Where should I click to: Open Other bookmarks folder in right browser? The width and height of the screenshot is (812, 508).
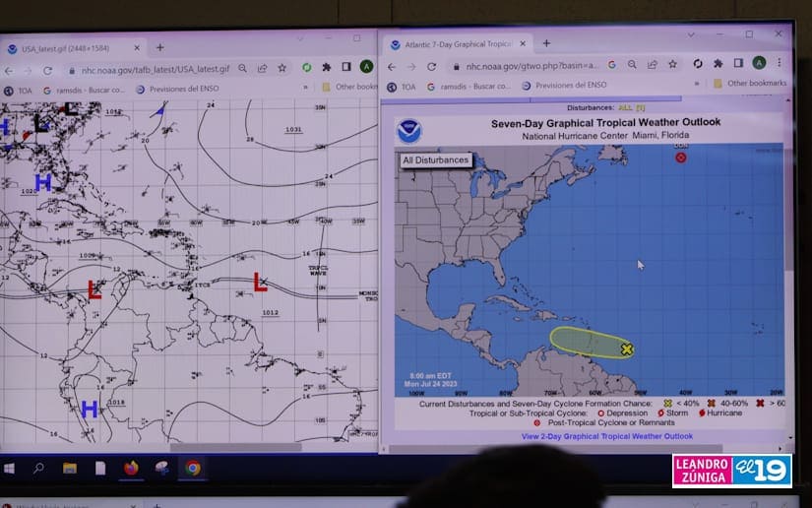750,83
